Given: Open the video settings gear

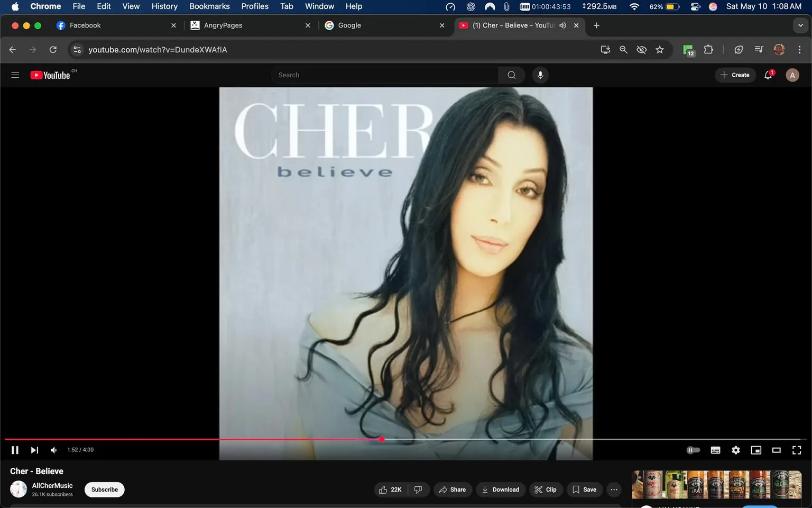Looking at the screenshot, I should pyautogui.click(x=735, y=450).
